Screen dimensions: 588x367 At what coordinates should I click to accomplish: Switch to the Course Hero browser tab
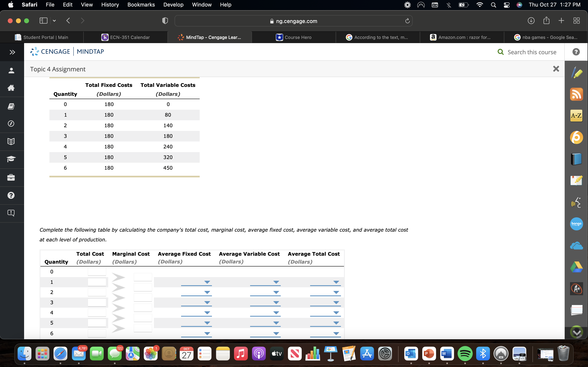[294, 37]
